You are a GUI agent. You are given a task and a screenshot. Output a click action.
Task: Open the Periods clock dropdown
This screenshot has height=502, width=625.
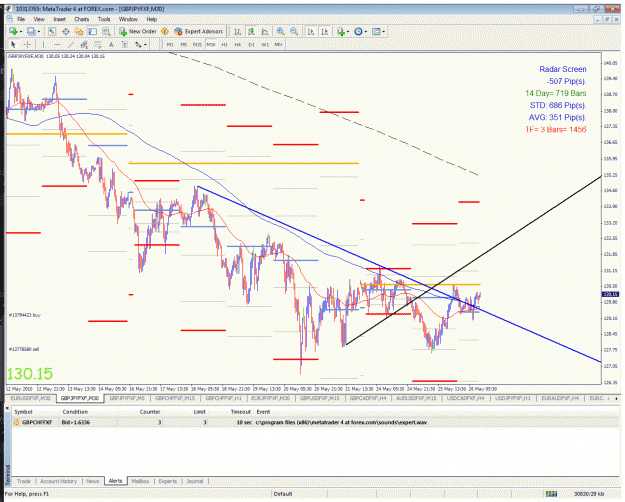(360, 31)
